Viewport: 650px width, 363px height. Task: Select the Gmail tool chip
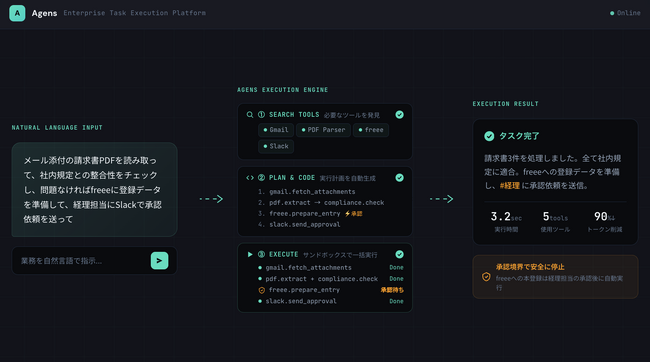(276, 130)
